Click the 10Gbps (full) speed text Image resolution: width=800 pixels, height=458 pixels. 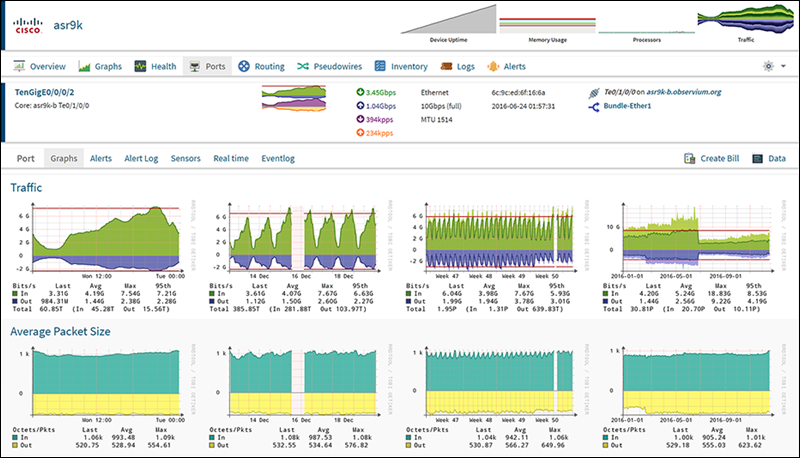(441, 106)
